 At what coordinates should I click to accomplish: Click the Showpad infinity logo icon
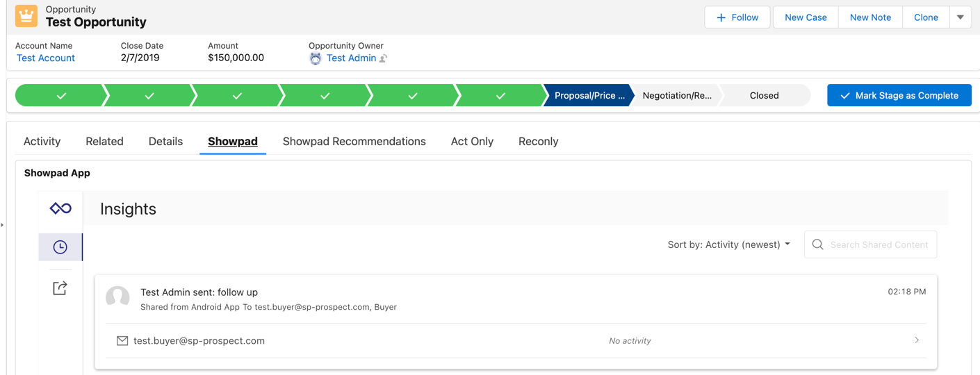(x=60, y=208)
